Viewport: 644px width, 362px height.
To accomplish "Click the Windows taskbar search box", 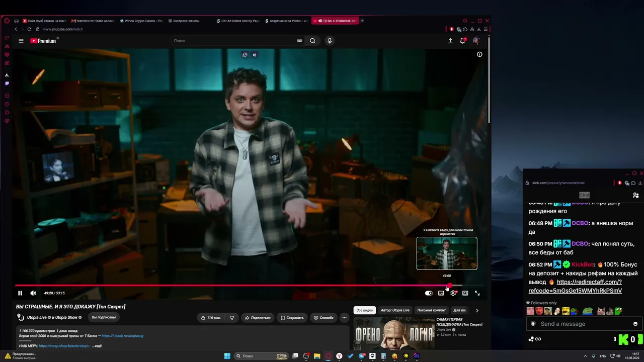I will tap(262, 356).
